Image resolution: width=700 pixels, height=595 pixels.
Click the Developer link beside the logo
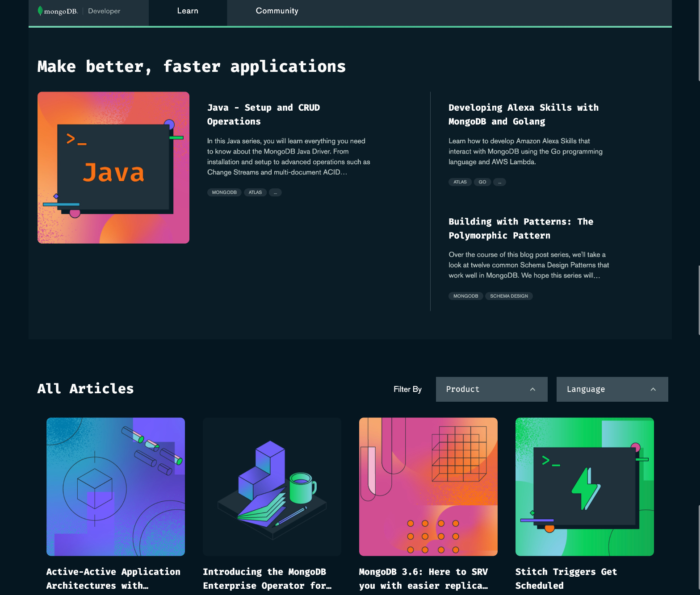click(x=104, y=11)
